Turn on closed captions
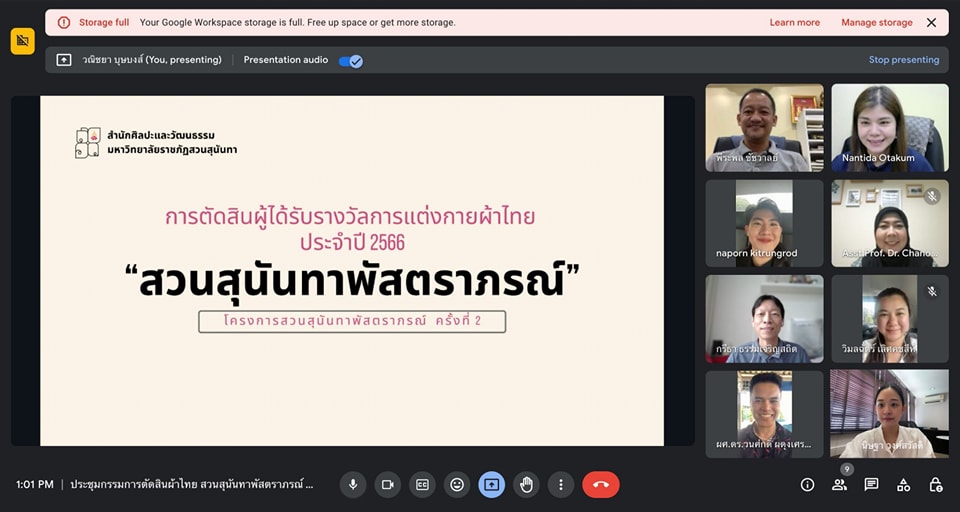The height and width of the screenshot is (512, 960). click(x=422, y=485)
